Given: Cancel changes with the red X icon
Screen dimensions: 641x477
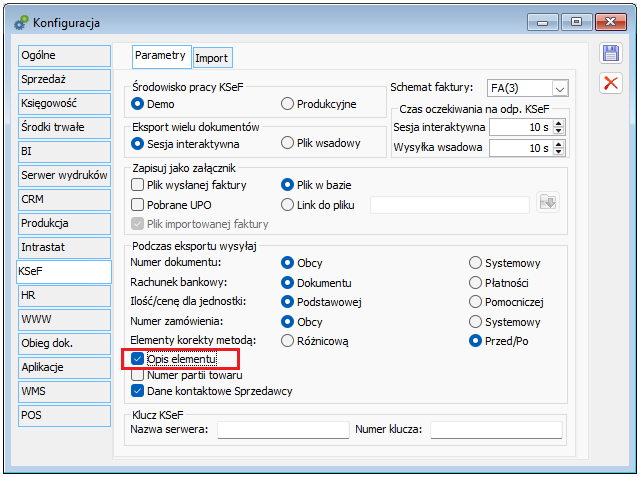Looking at the screenshot, I should [611, 83].
